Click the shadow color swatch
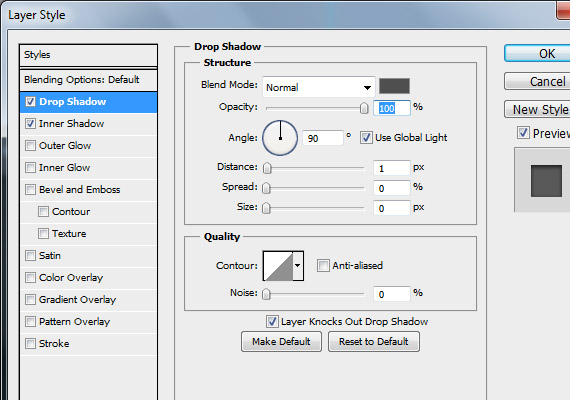This screenshot has height=400, width=570. pos(394,86)
